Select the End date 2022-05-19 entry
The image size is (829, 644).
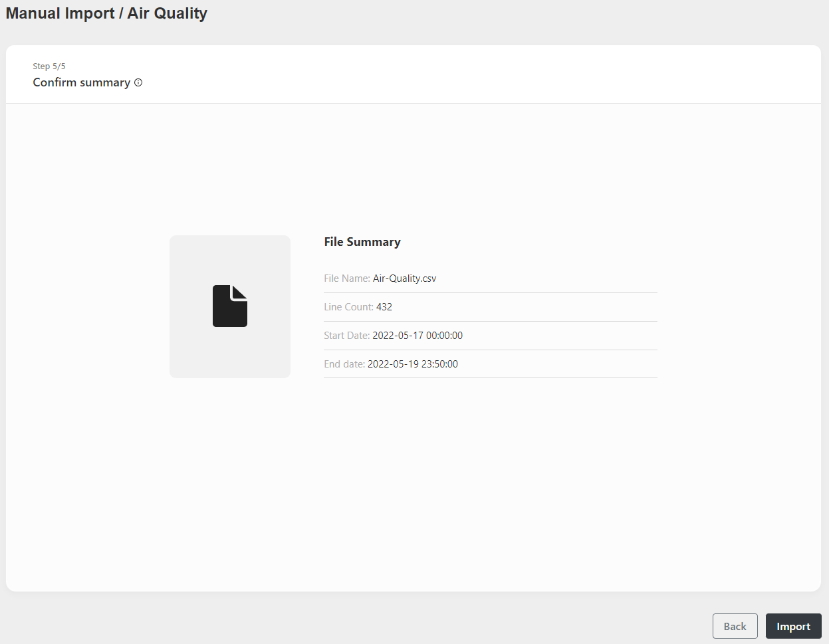point(412,364)
